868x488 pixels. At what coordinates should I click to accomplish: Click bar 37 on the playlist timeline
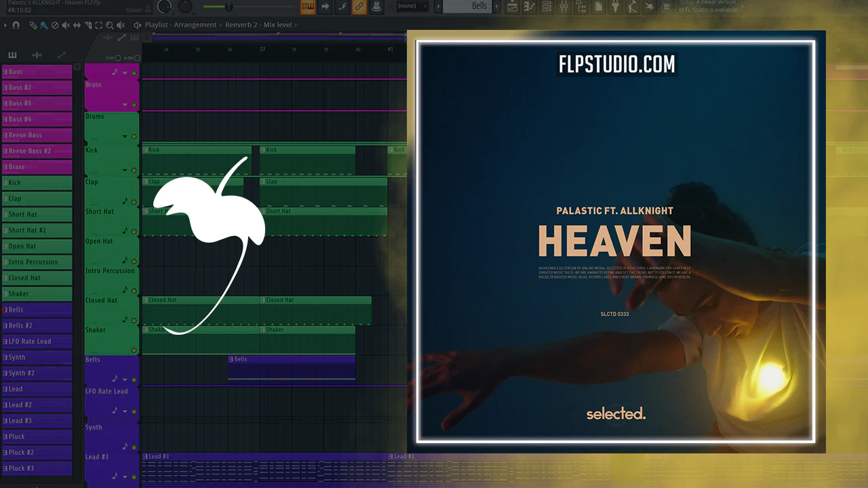(262, 49)
